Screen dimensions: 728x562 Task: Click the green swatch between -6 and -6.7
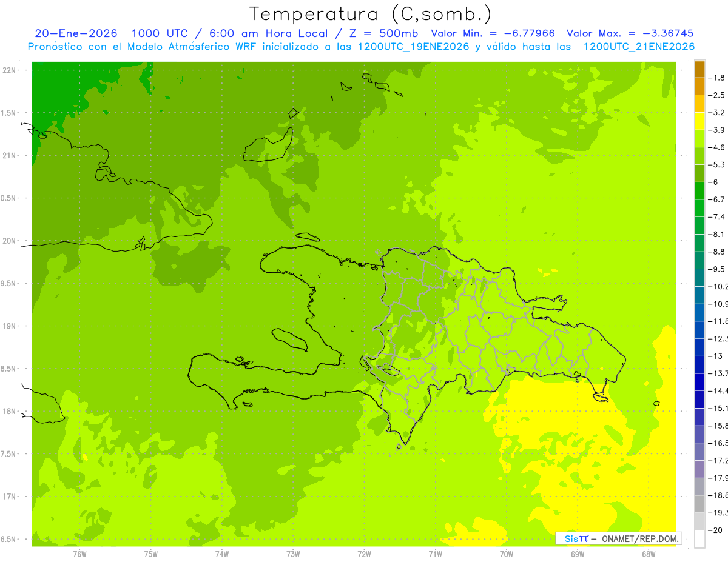point(699,191)
